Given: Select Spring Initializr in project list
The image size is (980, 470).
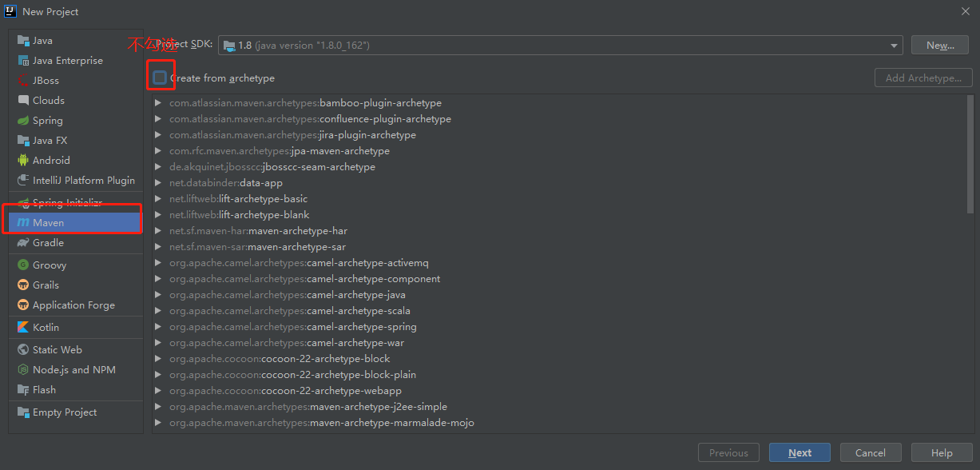Looking at the screenshot, I should tap(76, 203).
